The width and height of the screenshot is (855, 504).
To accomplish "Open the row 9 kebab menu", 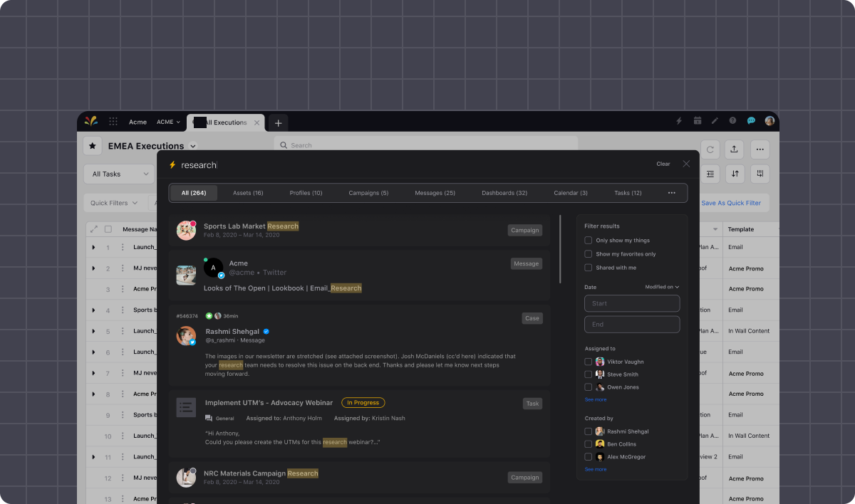I will pos(122,415).
